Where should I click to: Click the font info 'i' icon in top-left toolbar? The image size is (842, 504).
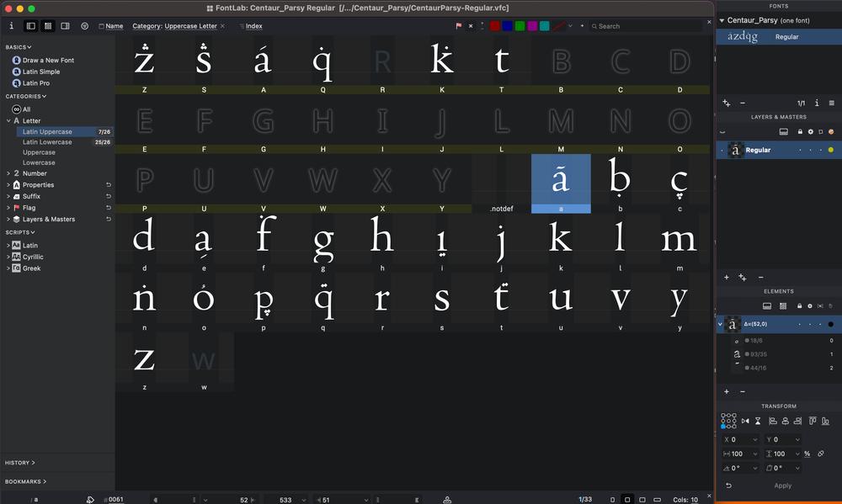11,26
